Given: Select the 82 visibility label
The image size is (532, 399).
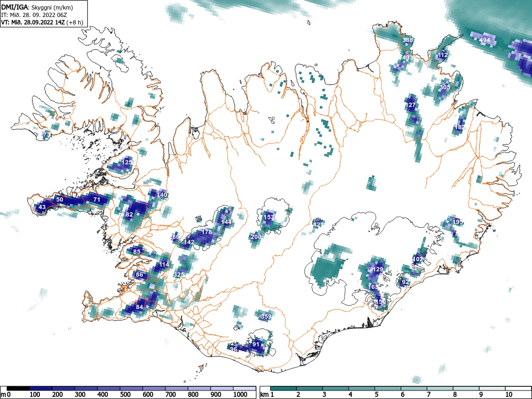Looking at the screenshot, I should coord(129,214).
